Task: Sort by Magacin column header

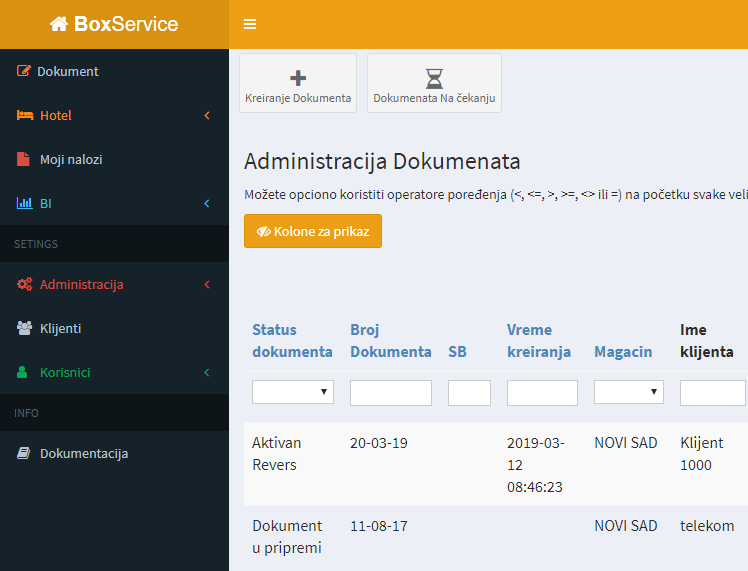Action: click(x=623, y=352)
